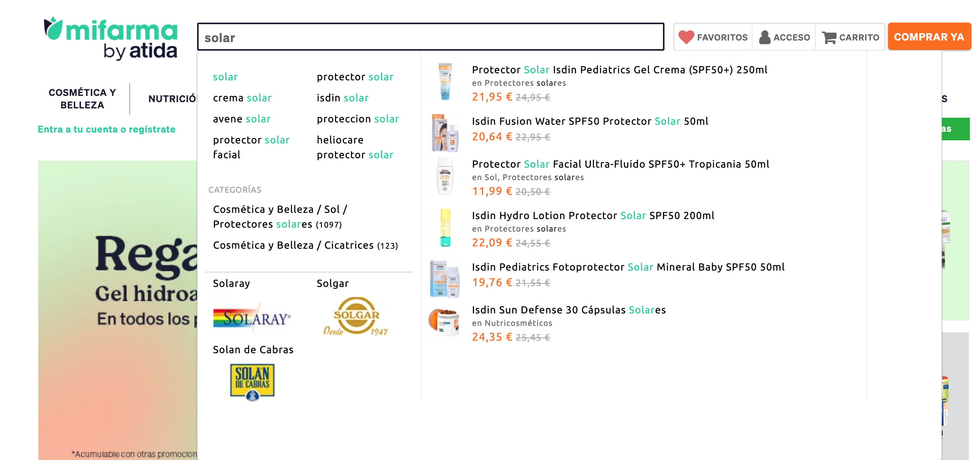Select the Solgar brand logo

coord(356,316)
